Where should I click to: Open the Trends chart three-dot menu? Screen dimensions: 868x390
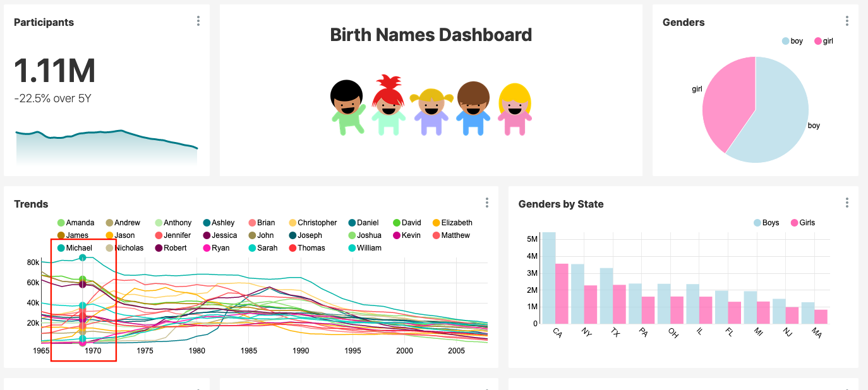[x=487, y=203]
